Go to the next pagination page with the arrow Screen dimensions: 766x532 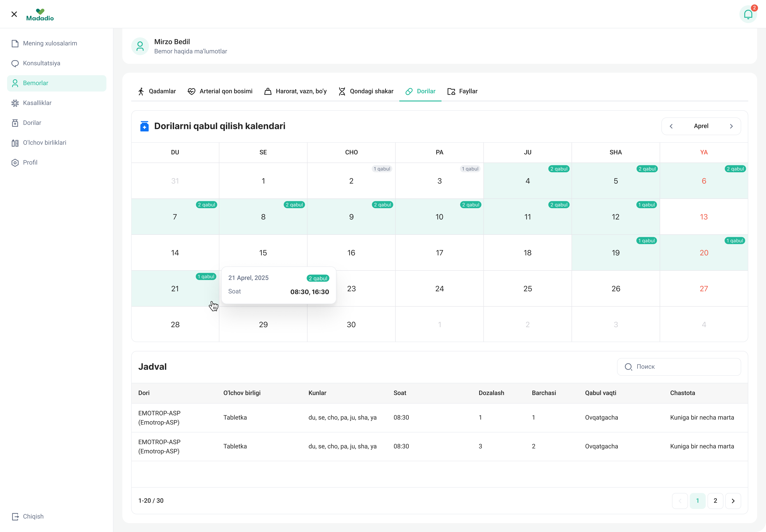click(733, 501)
